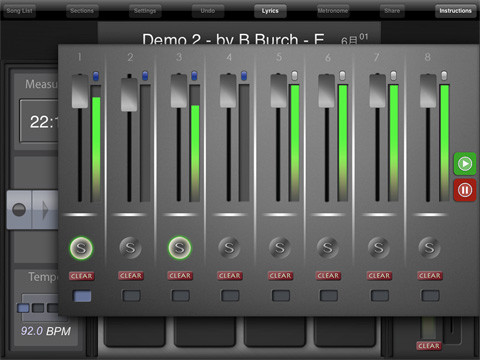This screenshot has height=360, width=480.
Task: Click the first blue tempo selector box
Action: 23,308
